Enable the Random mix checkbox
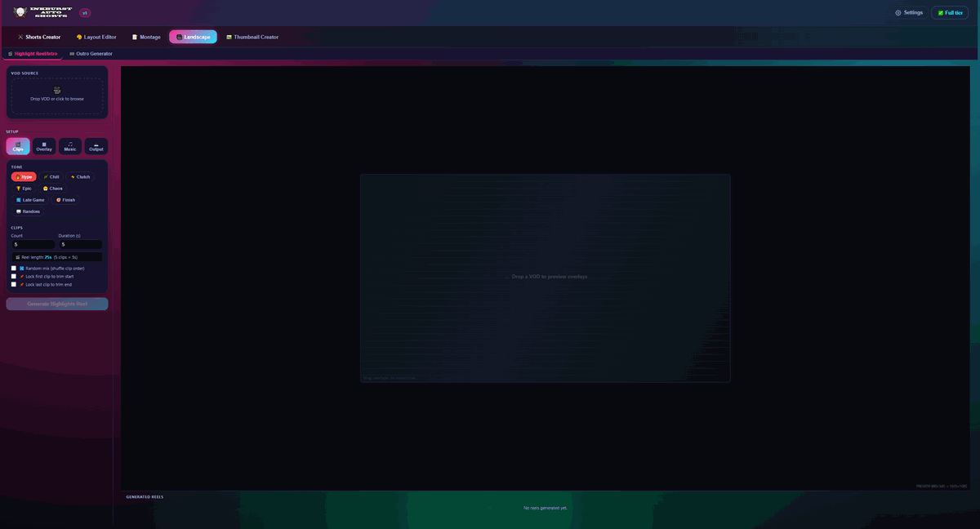The image size is (980, 529). (x=14, y=269)
